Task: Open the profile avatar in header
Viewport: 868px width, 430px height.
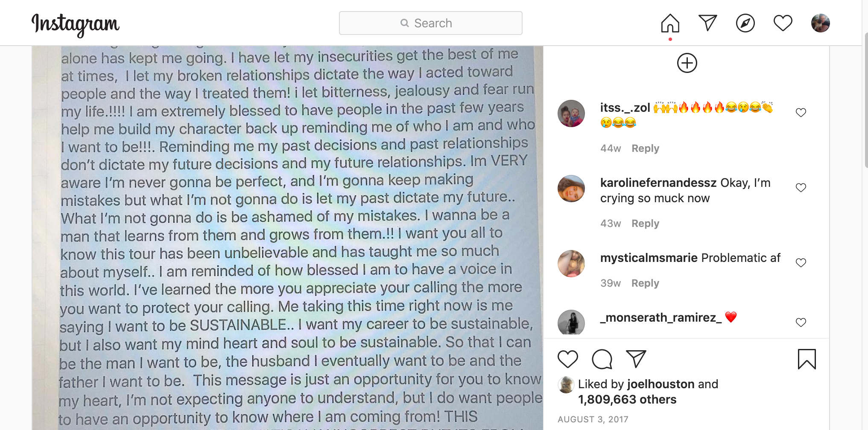Action: (x=820, y=23)
